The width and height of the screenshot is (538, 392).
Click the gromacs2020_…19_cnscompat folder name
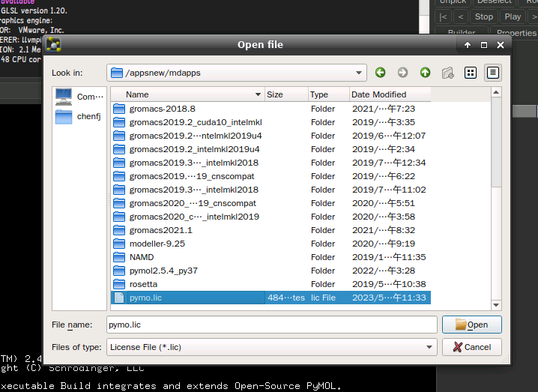pyautogui.click(x=193, y=203)
